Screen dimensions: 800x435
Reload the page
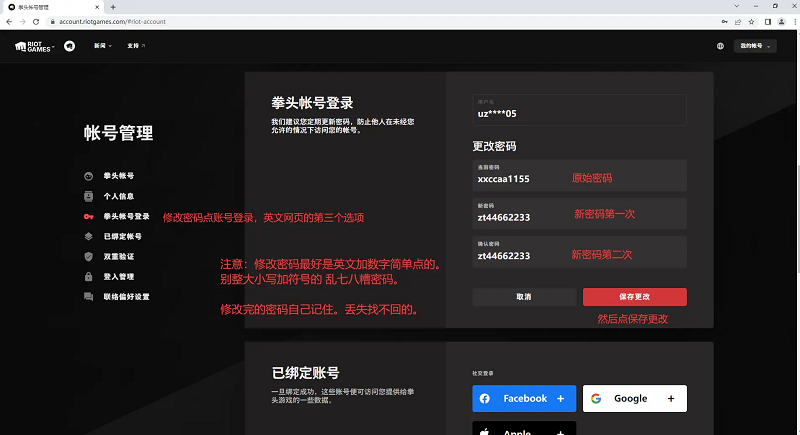click(x=36, y=21)
